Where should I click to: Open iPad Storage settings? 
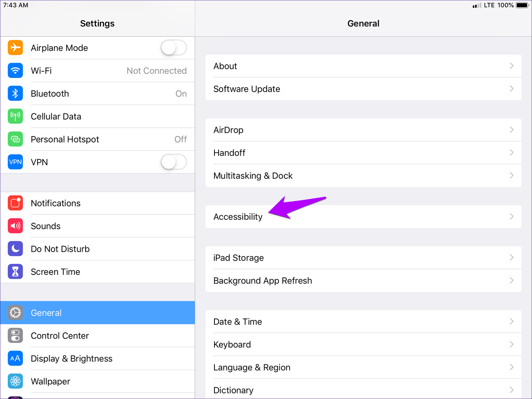coord(238,258)
